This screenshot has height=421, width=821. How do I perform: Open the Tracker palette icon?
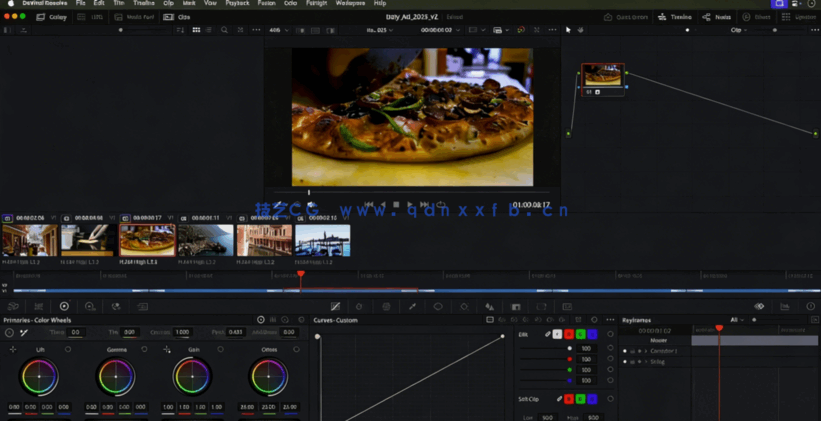(x=464, y=306)
